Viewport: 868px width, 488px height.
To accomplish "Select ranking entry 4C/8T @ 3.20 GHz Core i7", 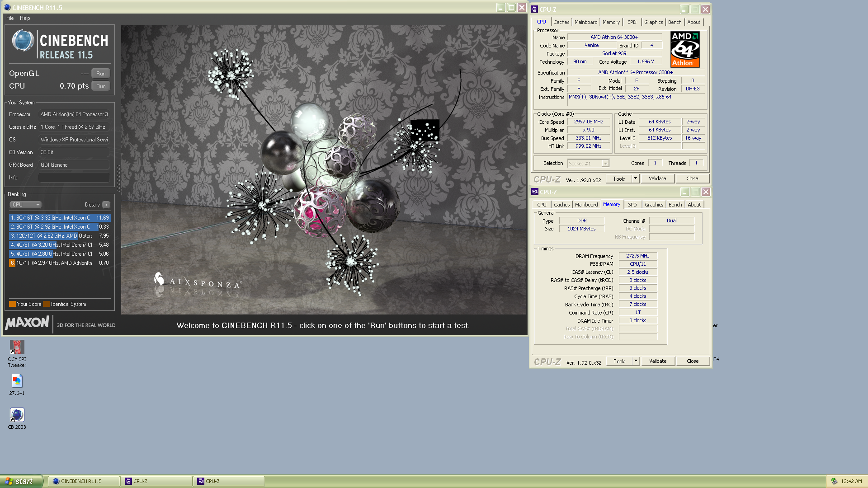I will [60, 245].
